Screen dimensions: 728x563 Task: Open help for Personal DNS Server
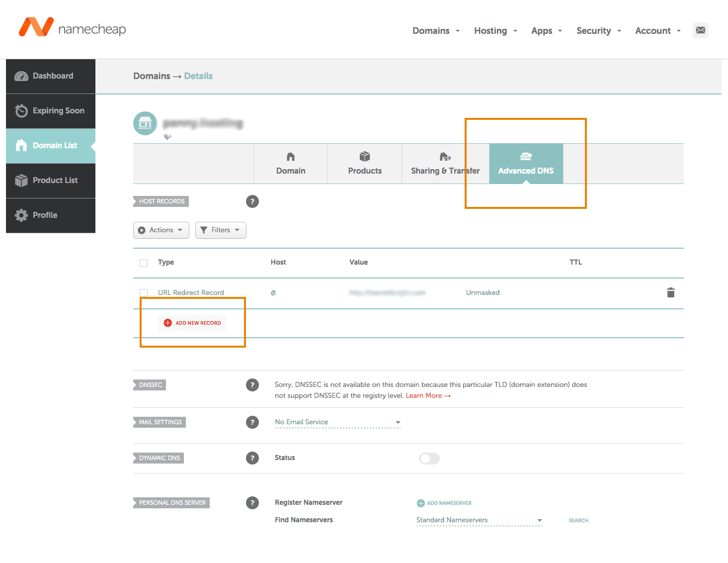252,503
